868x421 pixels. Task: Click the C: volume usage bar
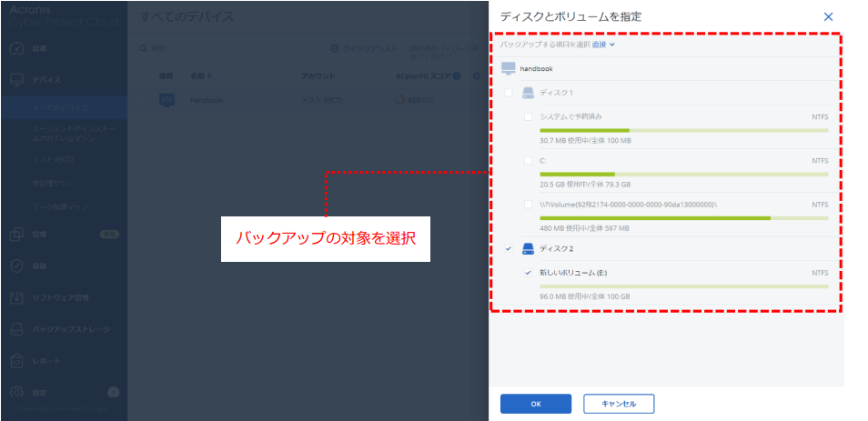[683, 174]
